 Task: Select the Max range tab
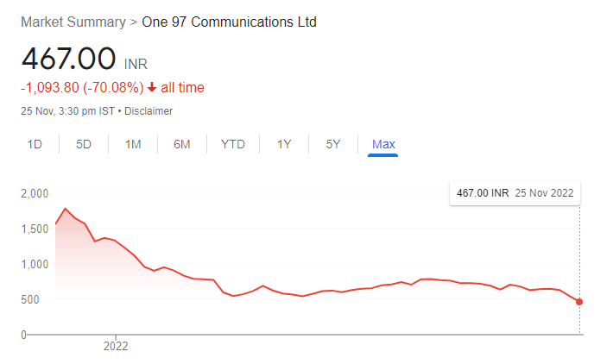[x=383, y=145]
